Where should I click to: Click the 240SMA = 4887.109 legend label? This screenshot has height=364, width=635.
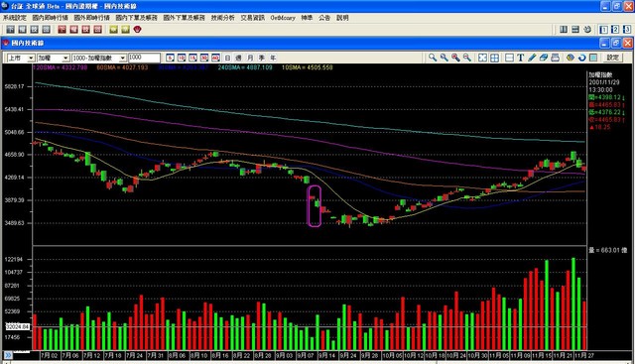coord(245,67)
